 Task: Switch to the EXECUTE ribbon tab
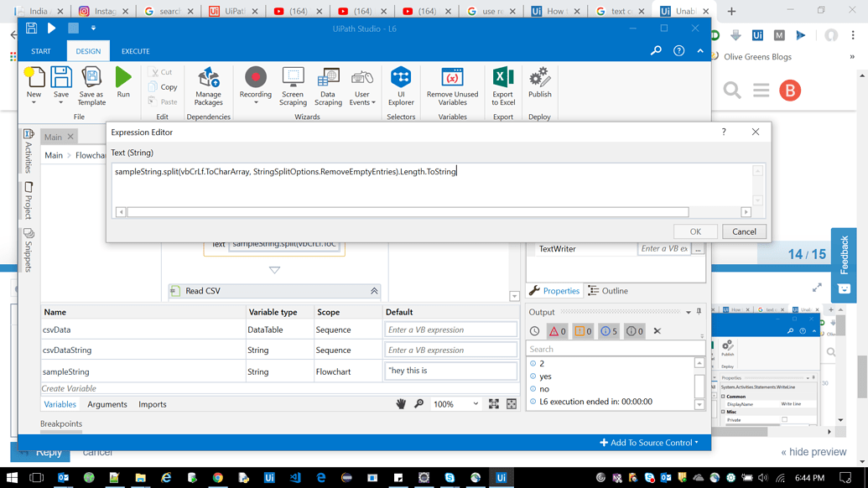pos(135,50)
